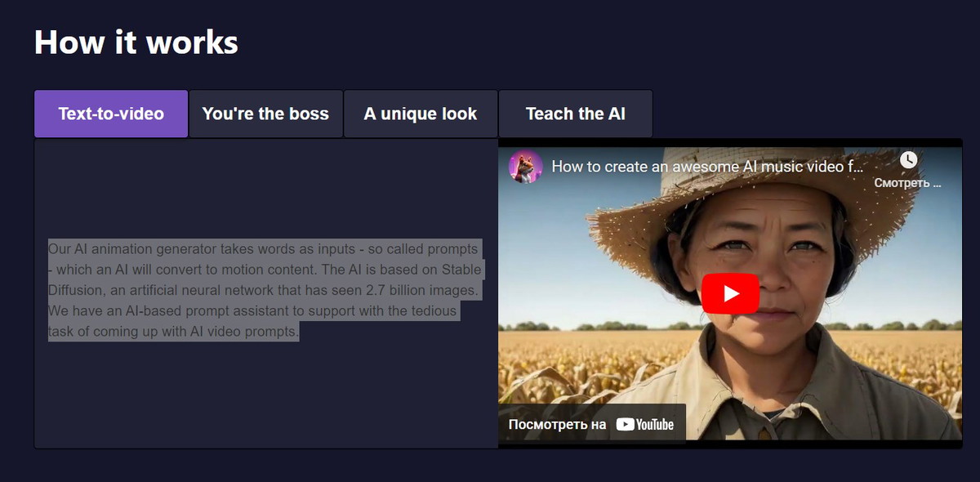
Task: Open the A unique look tab
Action: [421, 114]
